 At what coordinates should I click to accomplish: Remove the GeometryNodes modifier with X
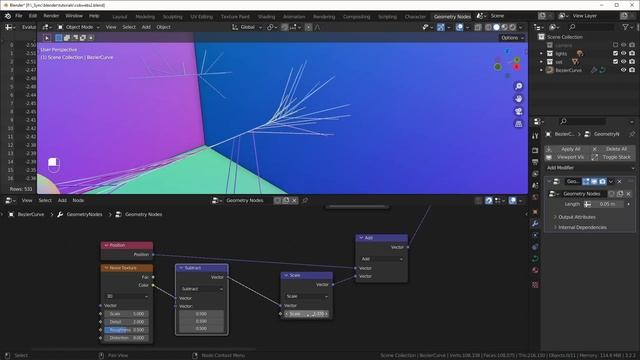[620, 181]
